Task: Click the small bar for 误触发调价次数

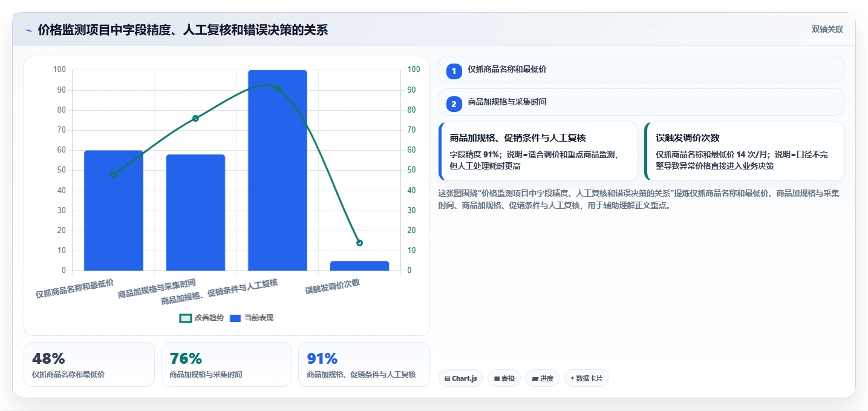Action: click(x=359, y=266)
